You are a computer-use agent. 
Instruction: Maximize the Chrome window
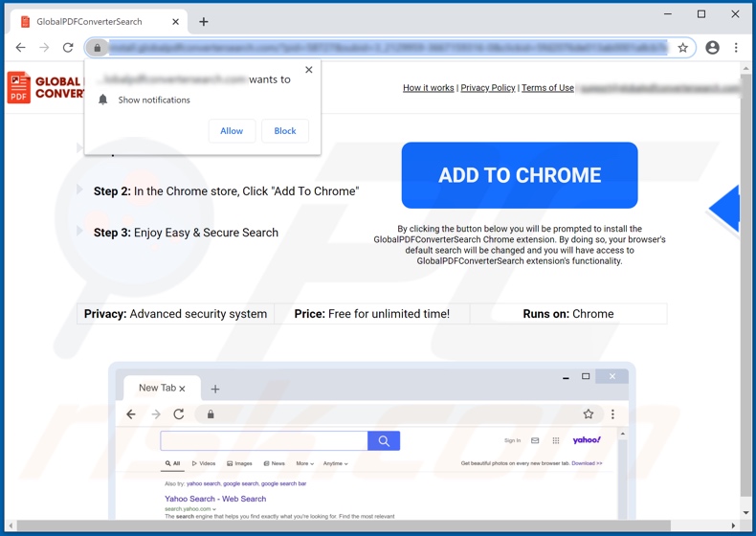point(701,14)
